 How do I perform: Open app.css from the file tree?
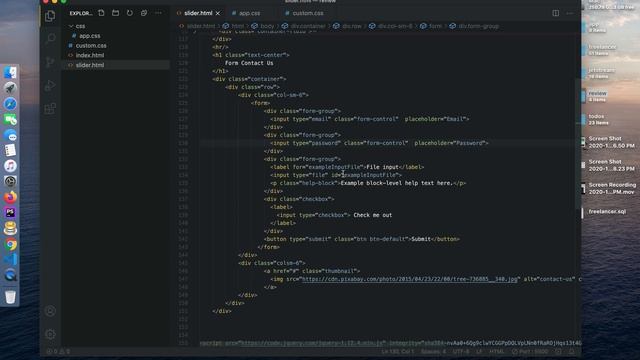pyautogui.click(x=116, y=36)
